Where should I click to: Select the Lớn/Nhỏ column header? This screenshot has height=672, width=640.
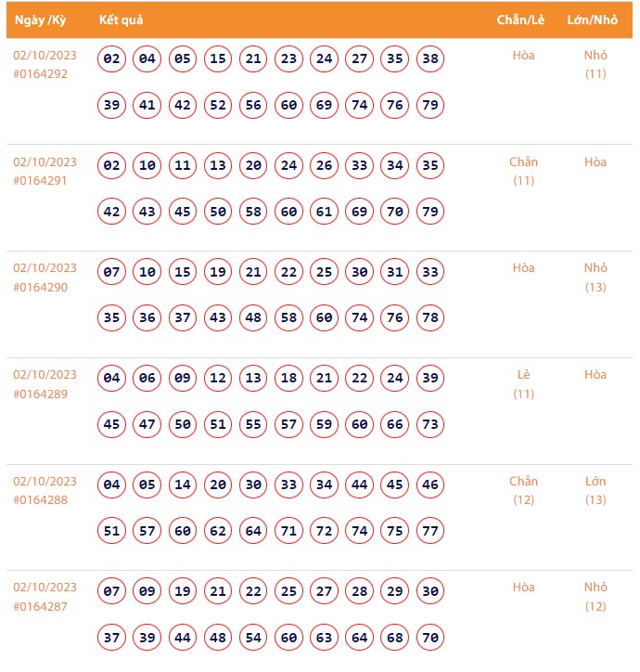[592, 19]
